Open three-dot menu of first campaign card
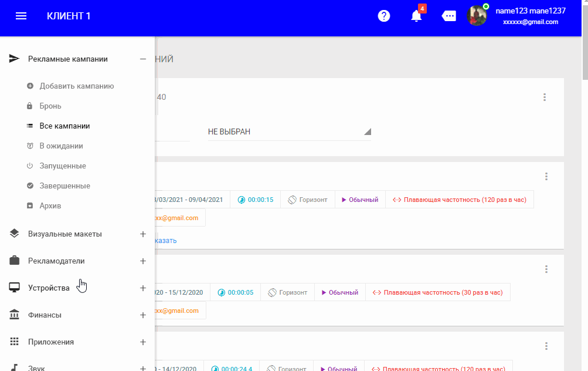The image size is (588, 371). pos(546,176)
